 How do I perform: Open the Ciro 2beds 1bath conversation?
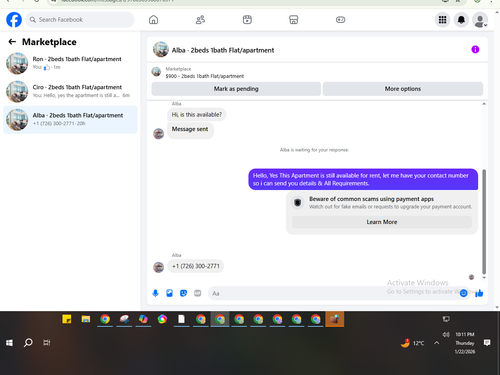click(x=70, y=91)
